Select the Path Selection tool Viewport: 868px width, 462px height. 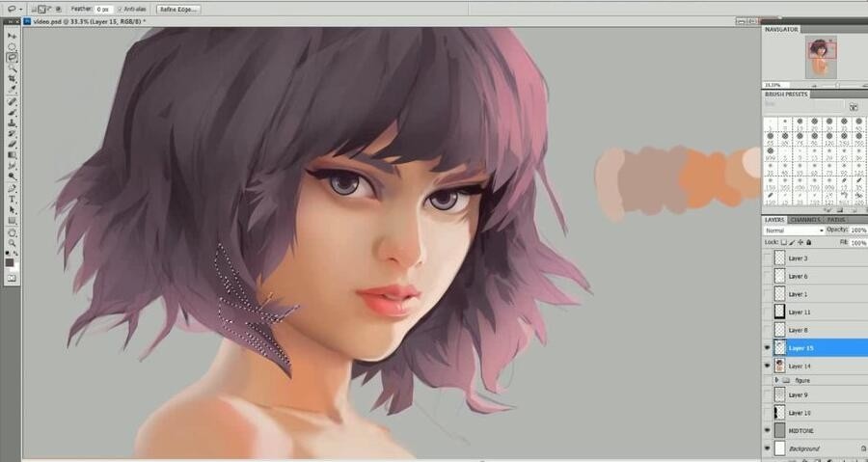point(13,210)
